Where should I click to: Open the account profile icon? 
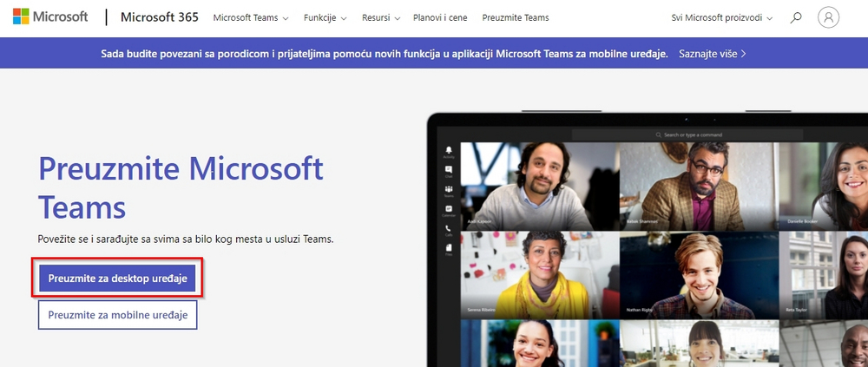click(828, 17)
